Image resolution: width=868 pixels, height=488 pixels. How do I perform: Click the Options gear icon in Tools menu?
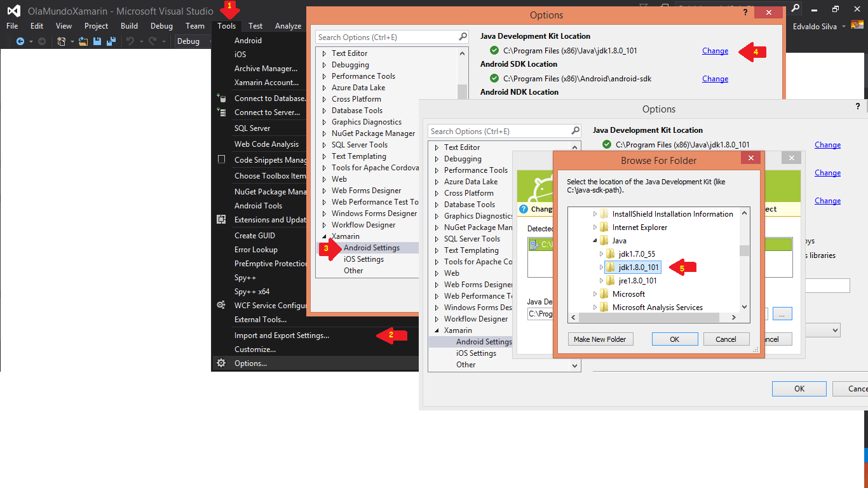tap(221, 363)
